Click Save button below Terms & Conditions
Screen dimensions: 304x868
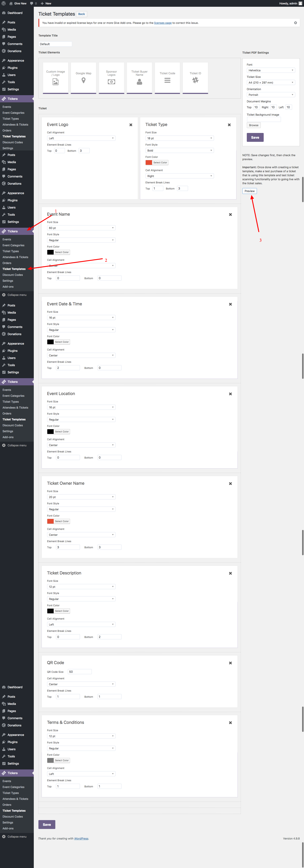click(x=47, y=825)
